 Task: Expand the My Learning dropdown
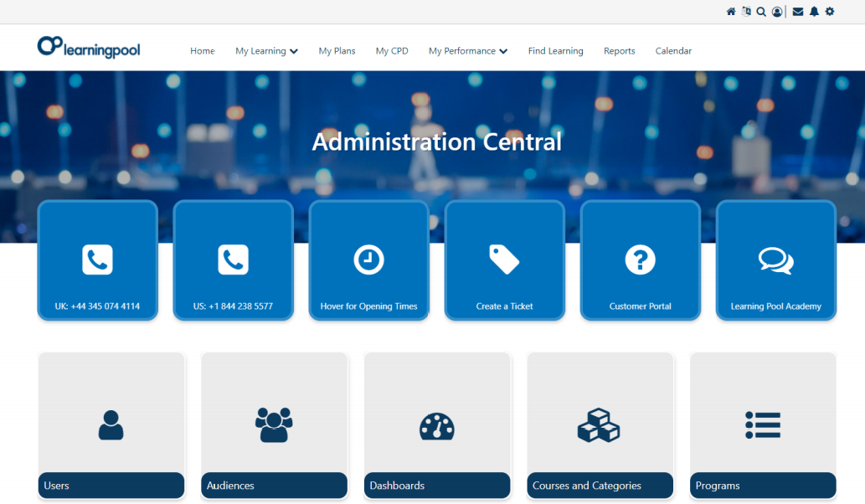point(266,51)
